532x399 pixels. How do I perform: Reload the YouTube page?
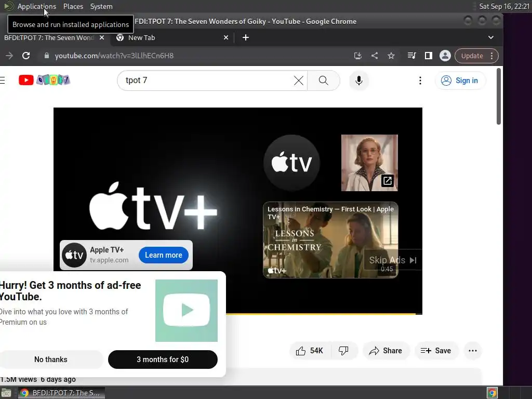pyautogui.click(x=26, y=56)
